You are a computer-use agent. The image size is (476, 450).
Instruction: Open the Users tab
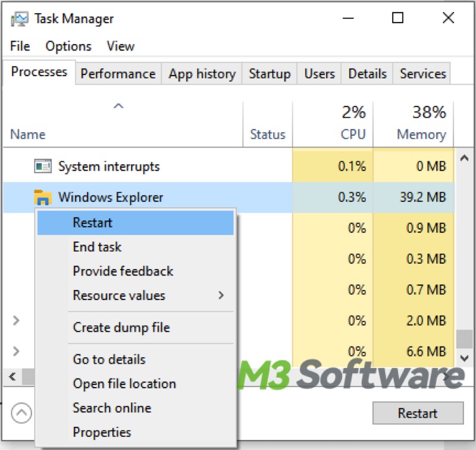[320, 74]
